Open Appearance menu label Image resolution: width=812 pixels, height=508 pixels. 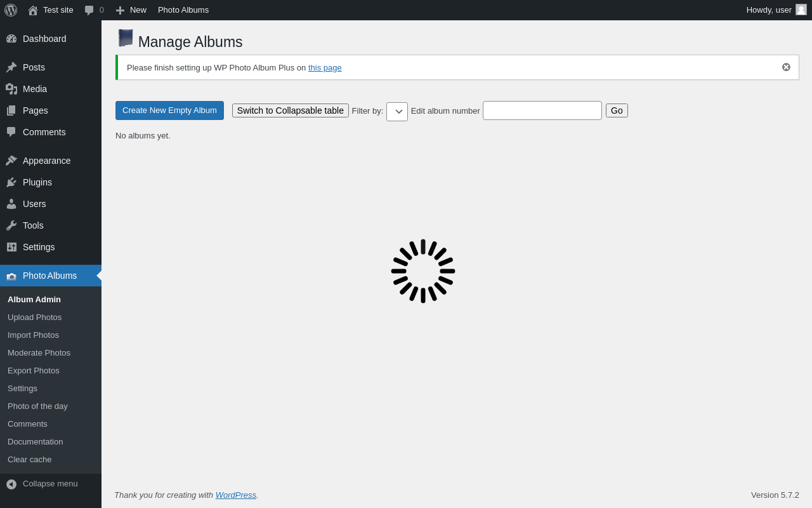tap(47, 161)
